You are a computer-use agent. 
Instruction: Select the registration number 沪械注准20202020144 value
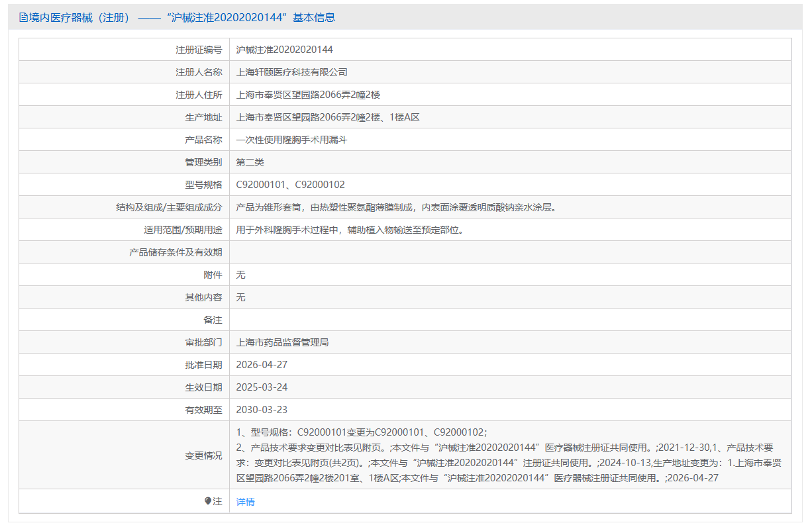click(285, 50)
